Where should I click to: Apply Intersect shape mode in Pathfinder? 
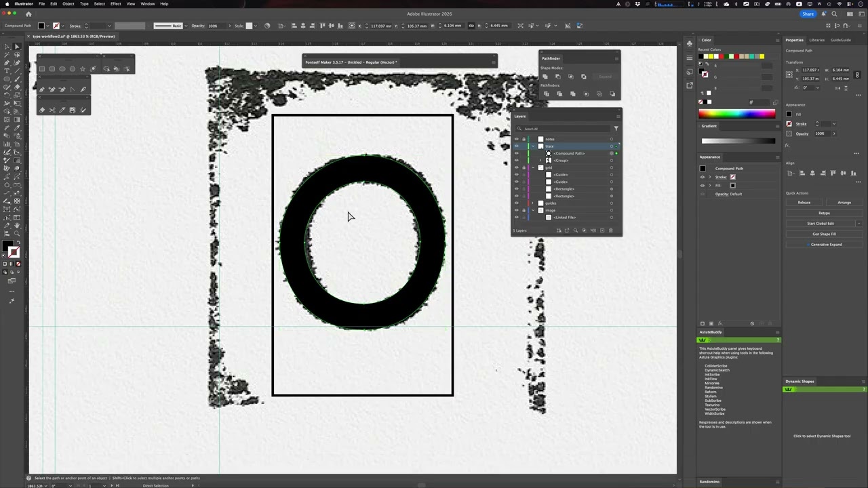(x=571, y=77)
